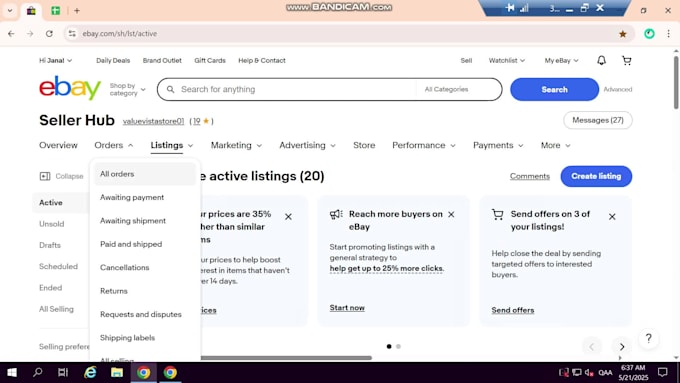Select Paid and shipped menu item
The width and height of the screenshot is (680, 383).
point(145,244)
